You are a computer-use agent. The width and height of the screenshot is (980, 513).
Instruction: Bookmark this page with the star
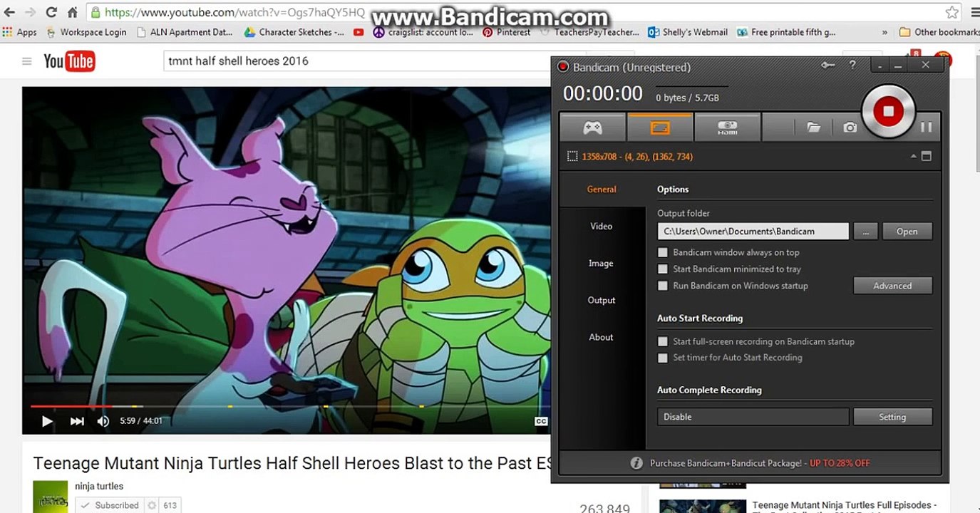[x=952, y=12]
